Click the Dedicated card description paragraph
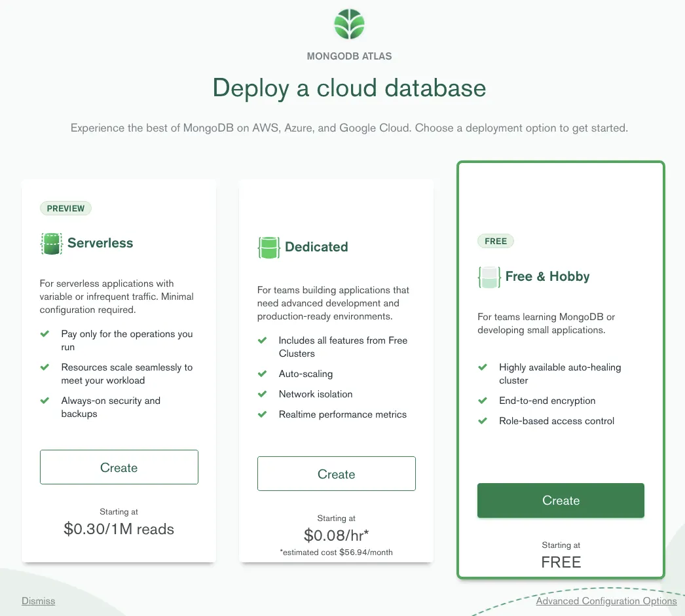The height and width of the screenshot is (616, 685). 333,303
